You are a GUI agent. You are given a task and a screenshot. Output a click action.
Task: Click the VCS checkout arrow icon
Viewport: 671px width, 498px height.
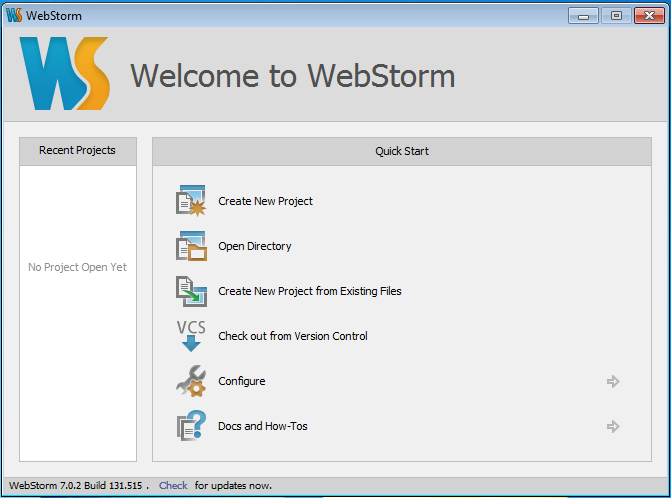pyautogui.click(x=191, y=336)
